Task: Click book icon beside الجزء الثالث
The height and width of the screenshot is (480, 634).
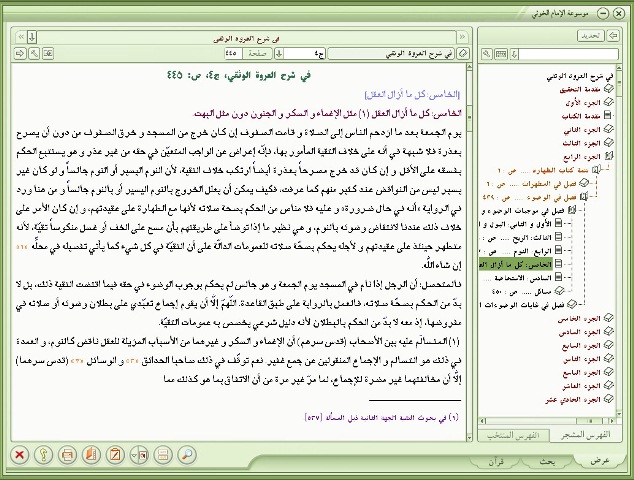Action: 608,143
